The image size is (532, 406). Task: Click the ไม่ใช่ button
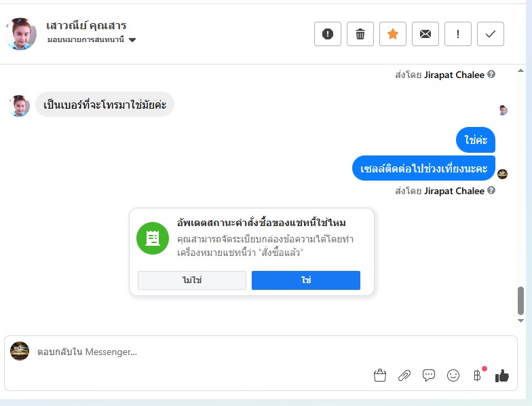[x=192, y=280]
